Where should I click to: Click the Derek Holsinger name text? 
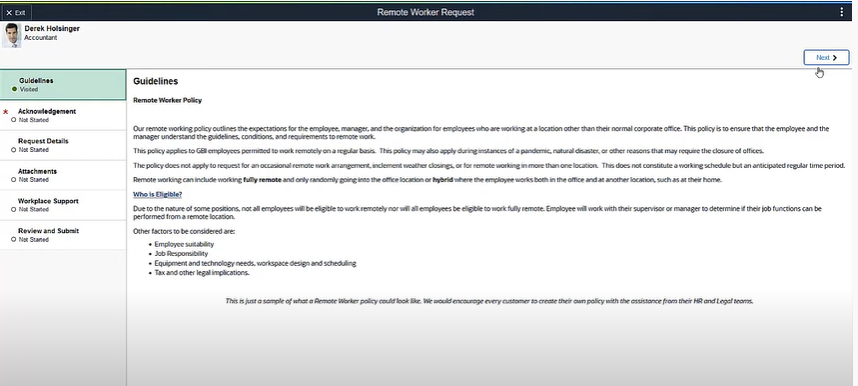point(52,28)
